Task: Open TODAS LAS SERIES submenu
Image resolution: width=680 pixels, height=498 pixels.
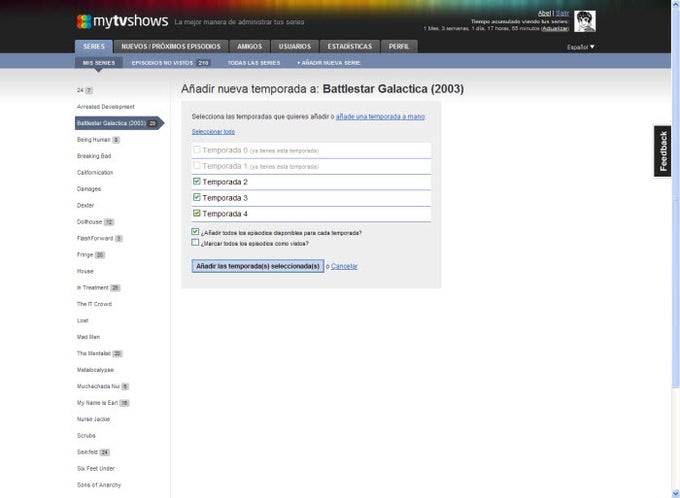Action: click(254, 63)
